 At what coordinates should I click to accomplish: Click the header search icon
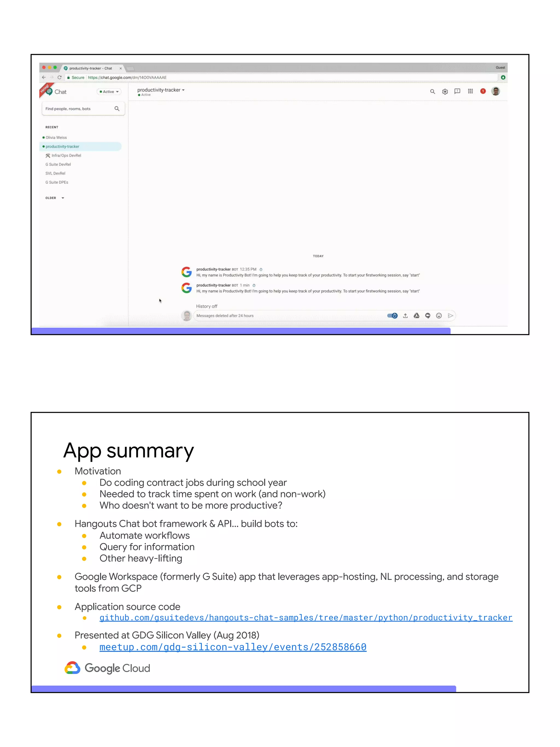point(432,92)
